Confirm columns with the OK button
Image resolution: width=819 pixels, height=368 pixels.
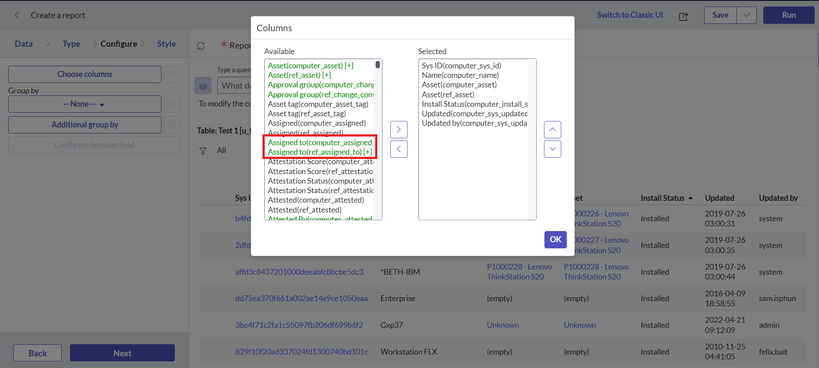tap(555, 240)
